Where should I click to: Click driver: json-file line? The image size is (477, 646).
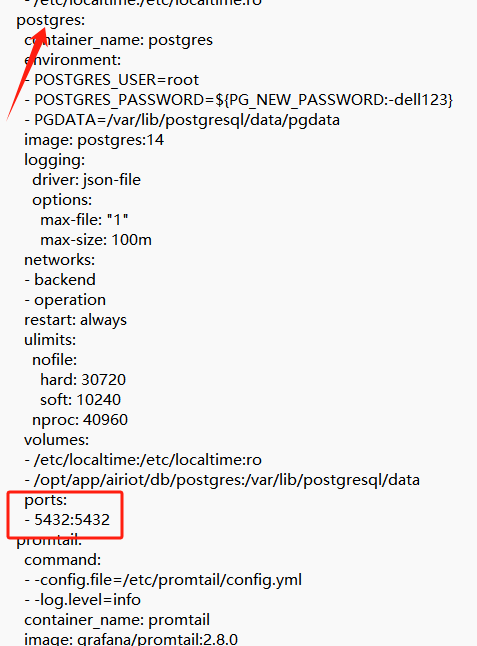point(87,180)
